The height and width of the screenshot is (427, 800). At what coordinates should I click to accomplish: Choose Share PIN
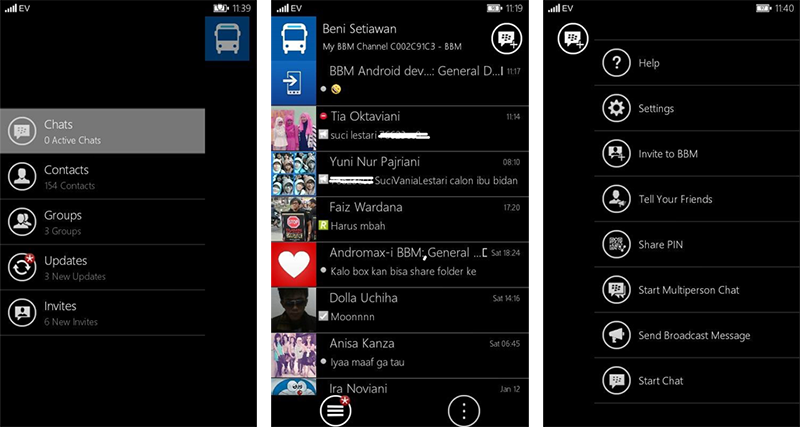click(697, 244)
